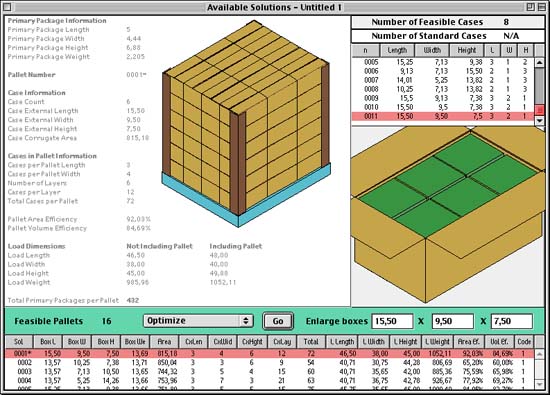
Task: Sort pallets by Box W column
Action: (77, 341)
